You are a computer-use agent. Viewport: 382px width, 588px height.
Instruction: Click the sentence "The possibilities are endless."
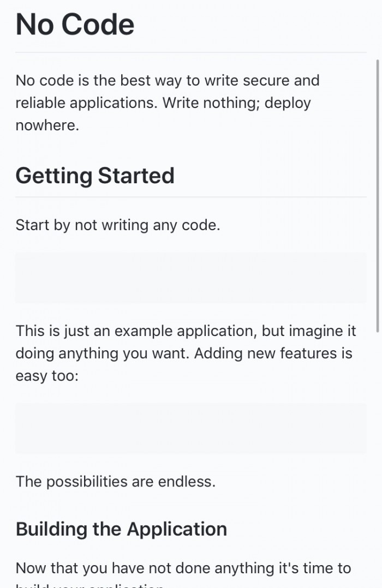coord(116,482)
